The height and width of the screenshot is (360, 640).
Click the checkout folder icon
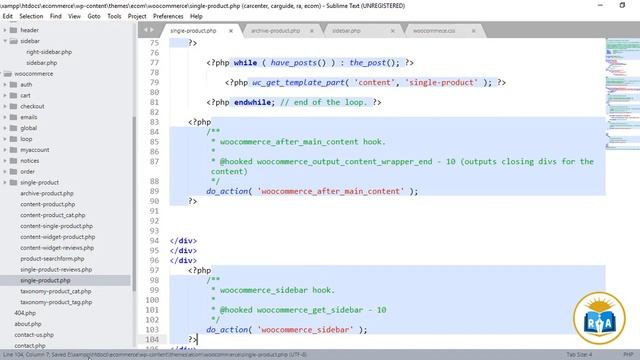pyautogui.click(x=13, y=106)
